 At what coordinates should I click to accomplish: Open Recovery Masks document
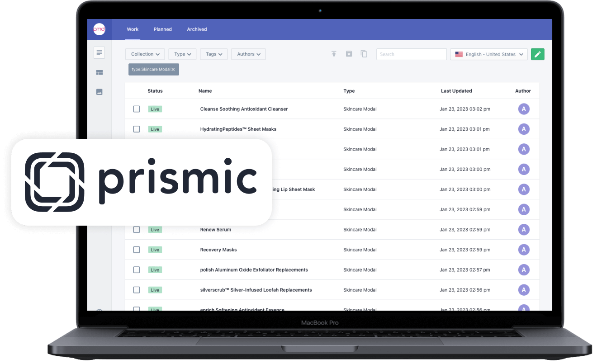[218, 250]
